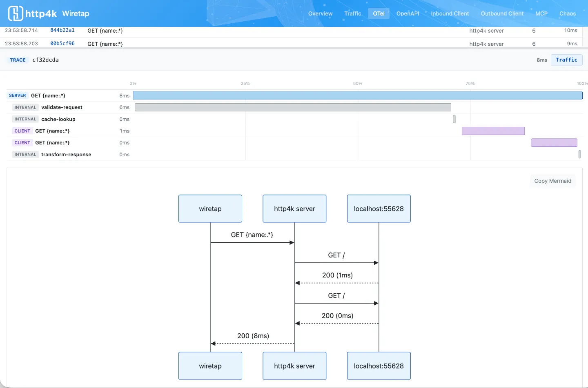588x388 pixels.
Task: Click GET {name:.*} in the 00b5cf96 row
Action: [x=105, y=44]
